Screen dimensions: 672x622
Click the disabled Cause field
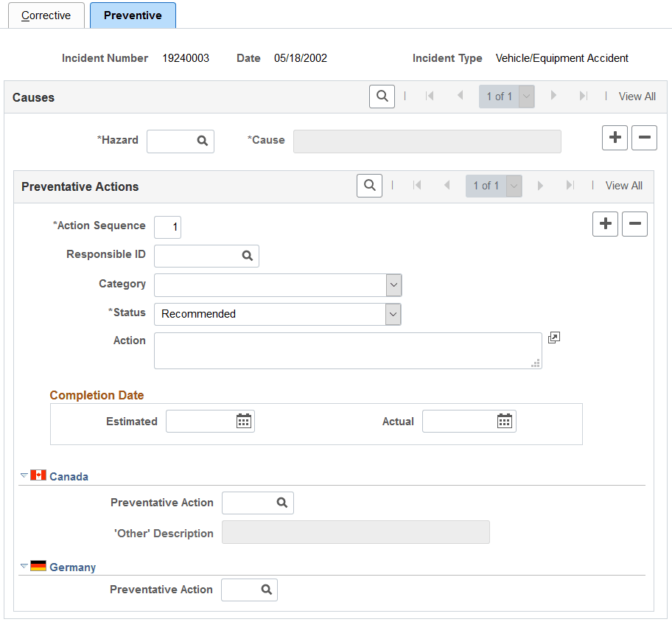(427, 141)
